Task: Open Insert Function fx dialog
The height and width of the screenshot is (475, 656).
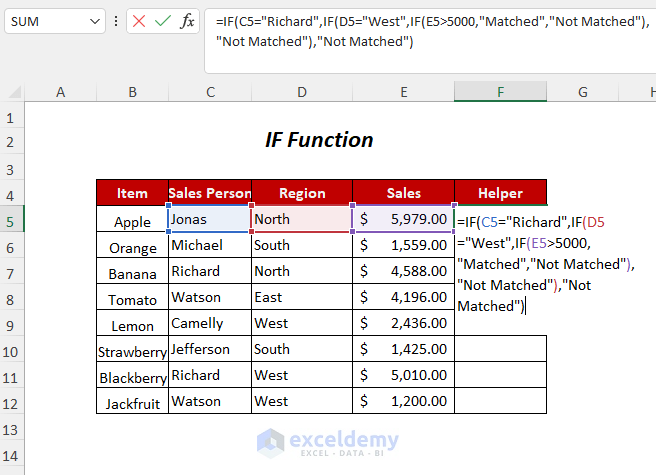Action: click(x=187, y=21)
